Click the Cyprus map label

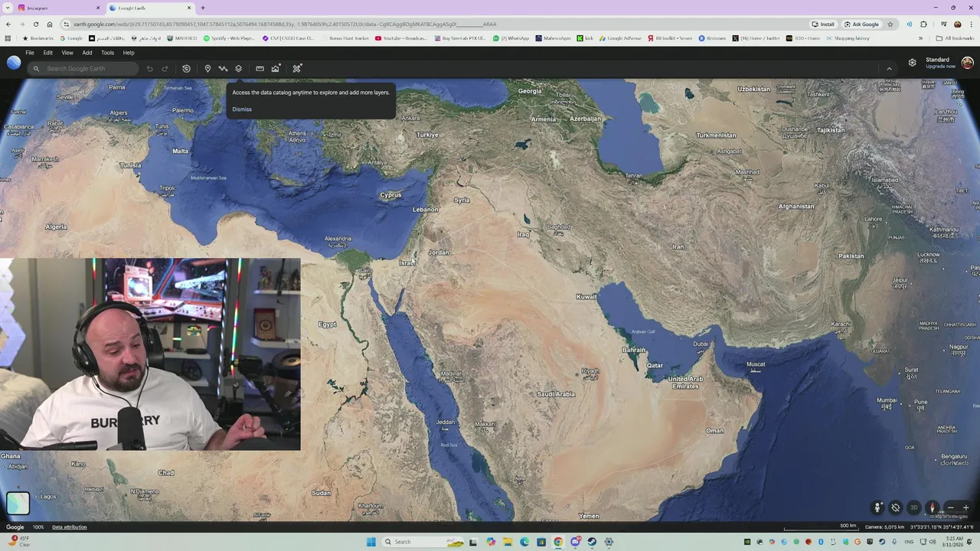tap(390, 194)
